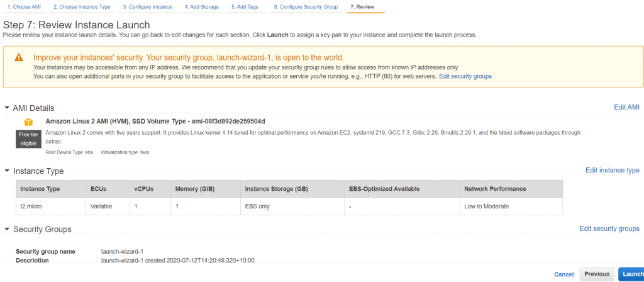Collapse the AMI Details section
This screenshot has width=644, height=282.
tap(7, 108)
